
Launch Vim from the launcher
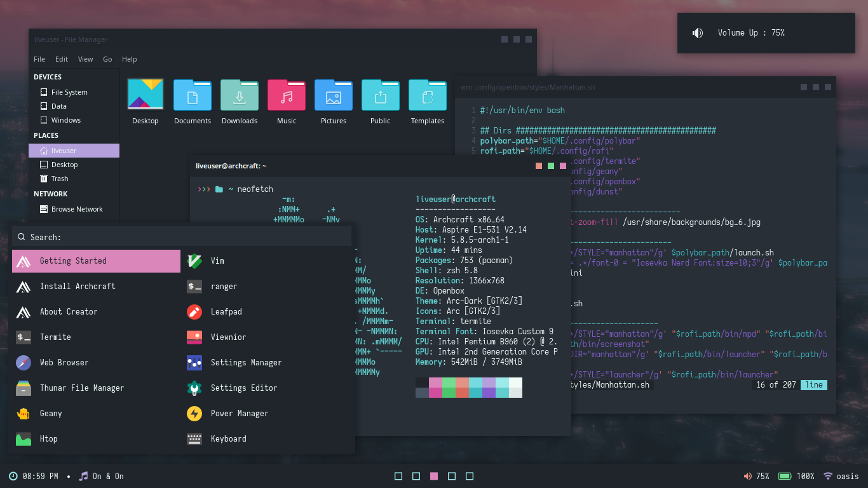(x=268, y=261)
